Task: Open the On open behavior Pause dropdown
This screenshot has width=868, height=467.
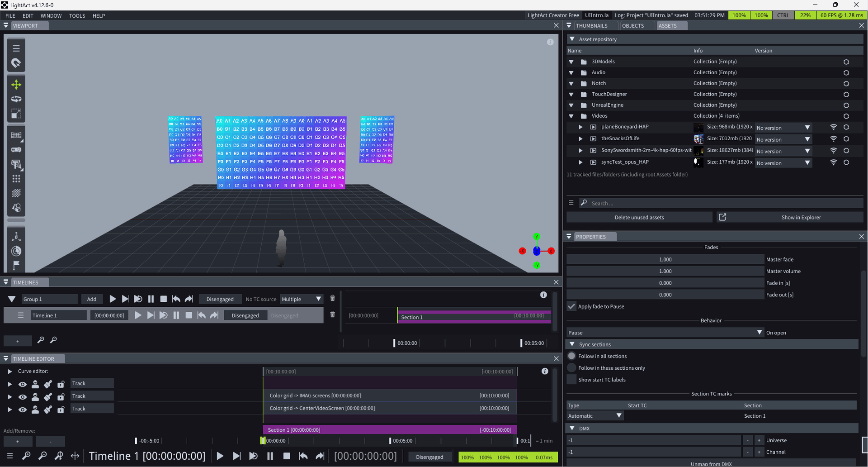Action: click(665, 333)
